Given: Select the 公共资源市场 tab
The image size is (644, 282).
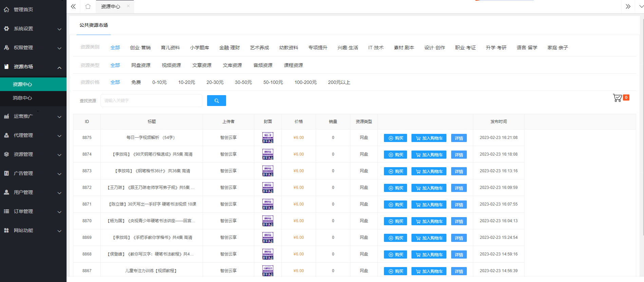Looking at the screenshot, I should (94, 25).
